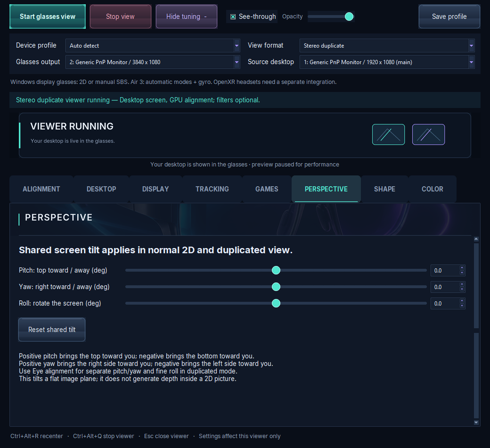Screen dimensions: 490x448
Task: Click 'Roll: rotate the screen (deg)' label
Action: (60, 304)
